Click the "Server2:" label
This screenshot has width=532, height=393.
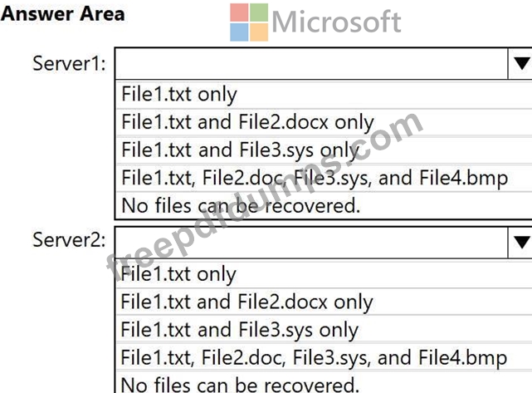click(69, 240)
